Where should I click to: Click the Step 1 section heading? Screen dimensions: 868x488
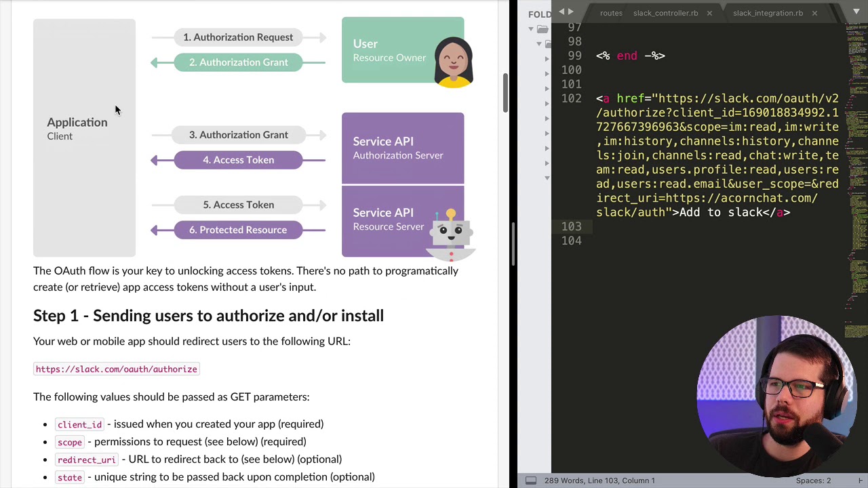pyautogui.click(x=208, y=316)
